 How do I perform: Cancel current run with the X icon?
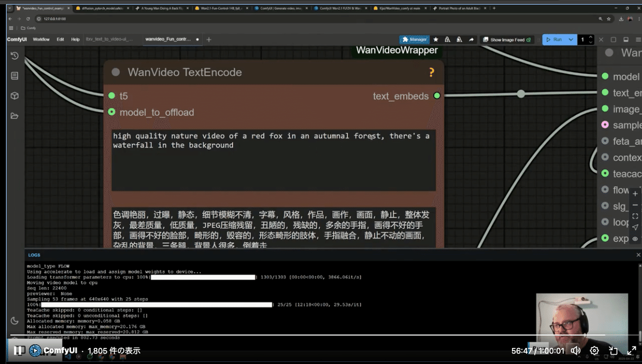tap(601, 40)
